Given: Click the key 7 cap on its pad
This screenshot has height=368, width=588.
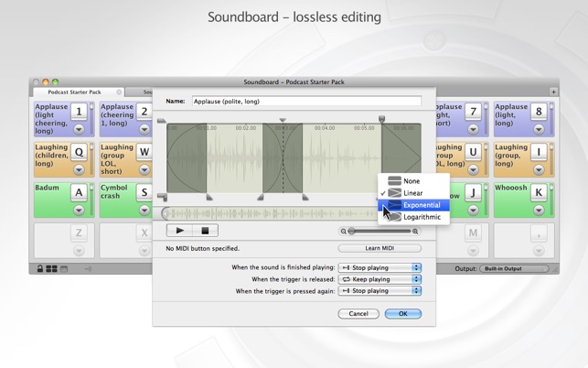Looking at the screenshot, I should coord(474,112).
